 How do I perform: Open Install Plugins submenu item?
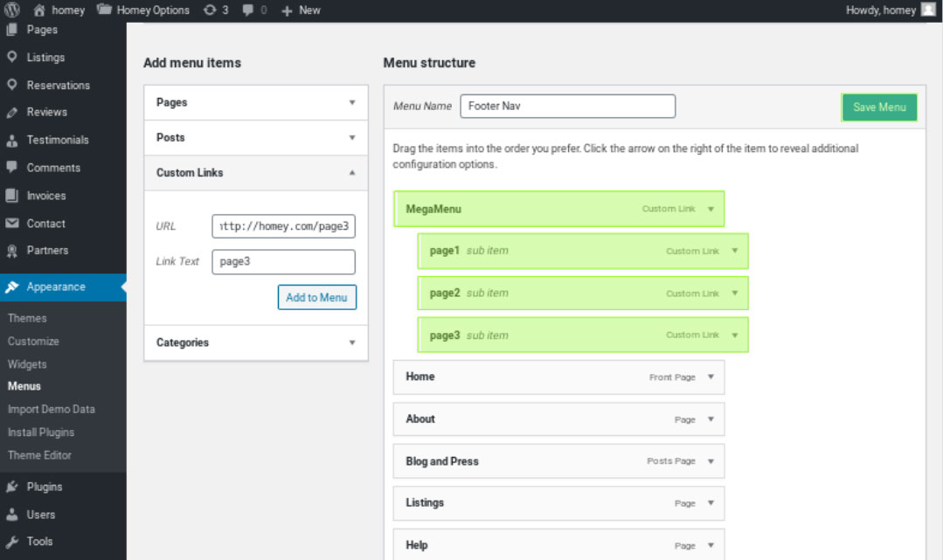click(x=41, y=432)
